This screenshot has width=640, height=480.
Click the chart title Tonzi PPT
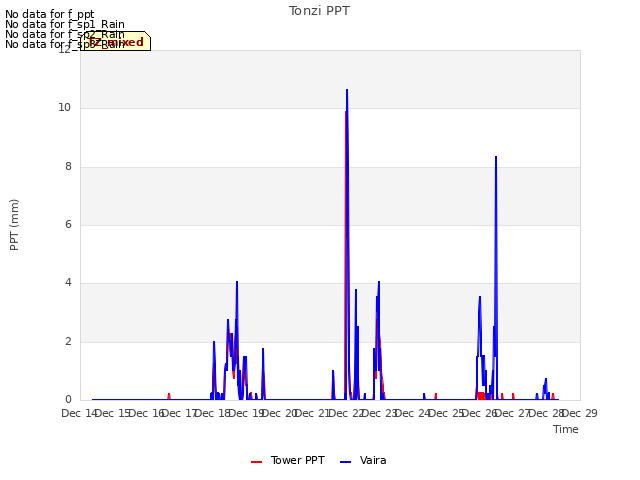319,11
